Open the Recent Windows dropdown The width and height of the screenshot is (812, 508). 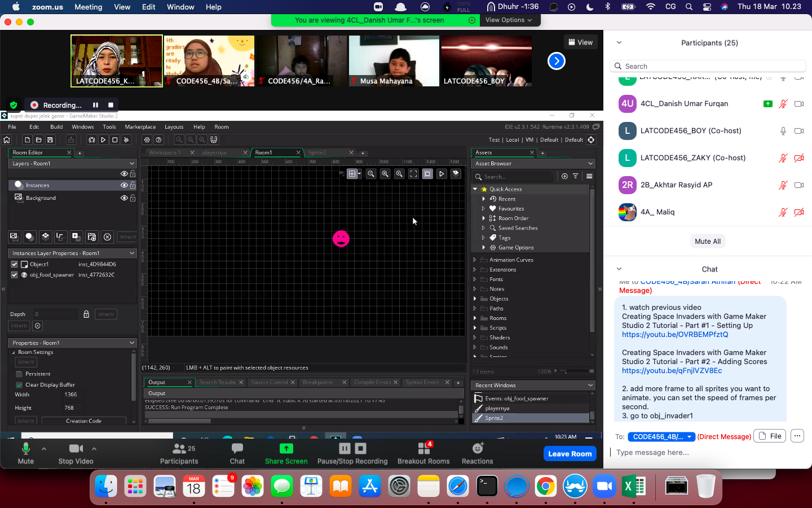point(590,386)
